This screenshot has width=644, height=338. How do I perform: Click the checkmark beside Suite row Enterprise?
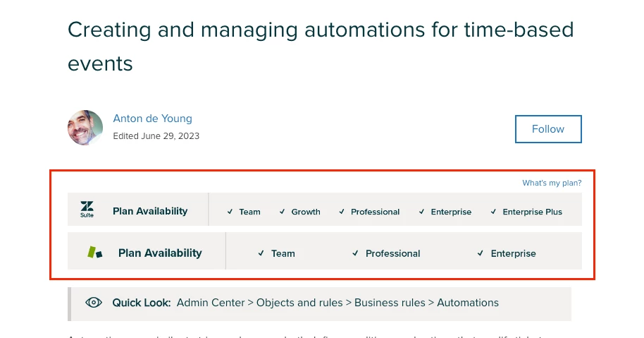(x=421, y=212)
